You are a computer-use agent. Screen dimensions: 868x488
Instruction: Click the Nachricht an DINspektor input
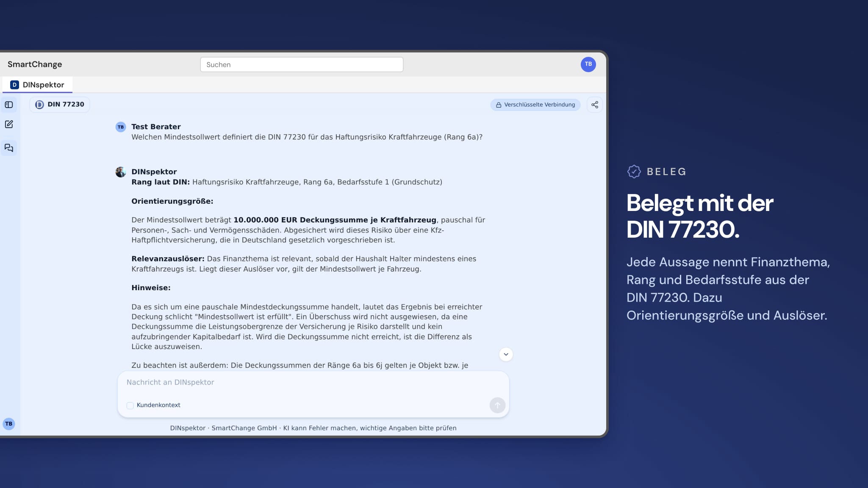pyautogui.click(x=313, y=383)
